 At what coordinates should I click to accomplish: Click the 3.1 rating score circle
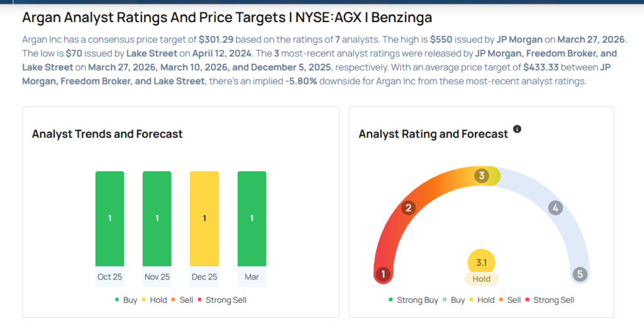[482, 263]
